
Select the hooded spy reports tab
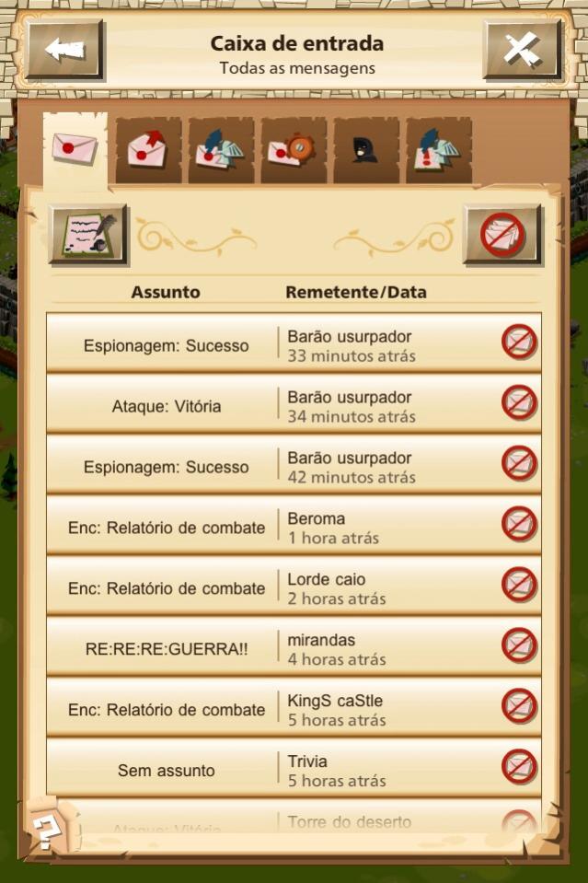pyautogui.click(x=365, y=150)
